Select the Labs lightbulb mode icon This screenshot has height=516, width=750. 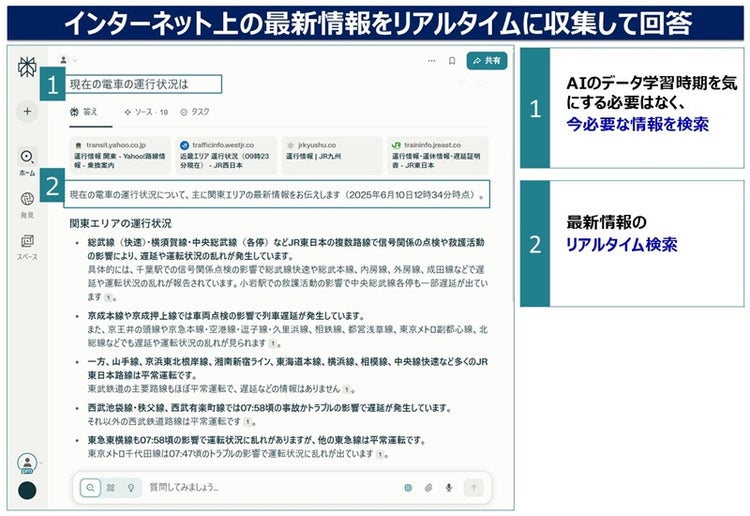click(131, 488)
